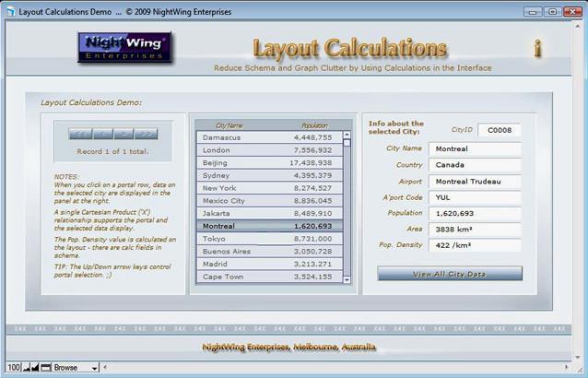Maximize the Layout Calculations Demo window
588x378 pixels.
pos(552,12)
